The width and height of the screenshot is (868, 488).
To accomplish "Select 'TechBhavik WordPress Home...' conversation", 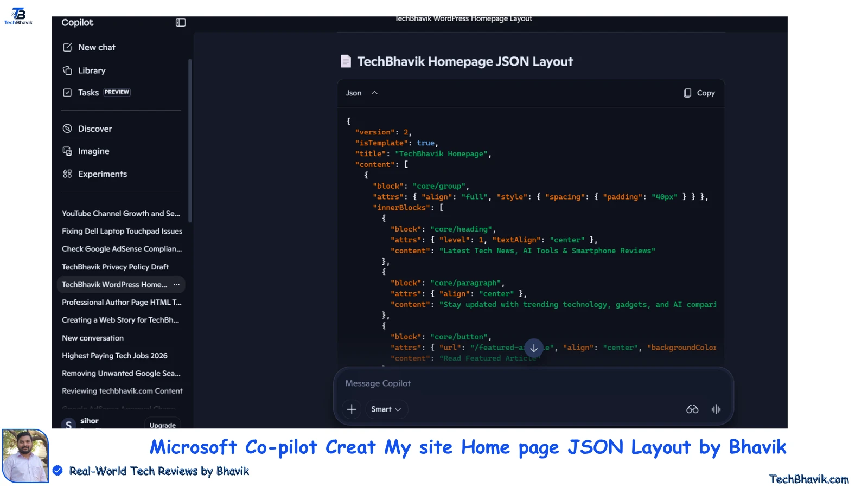I will coord(114,285).
